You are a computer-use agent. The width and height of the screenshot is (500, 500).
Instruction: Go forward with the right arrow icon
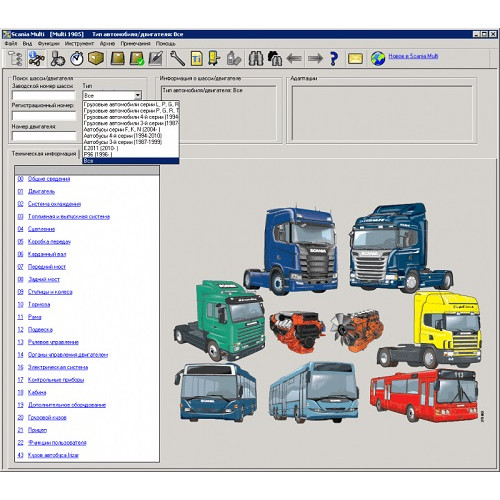tap(315, 59)
